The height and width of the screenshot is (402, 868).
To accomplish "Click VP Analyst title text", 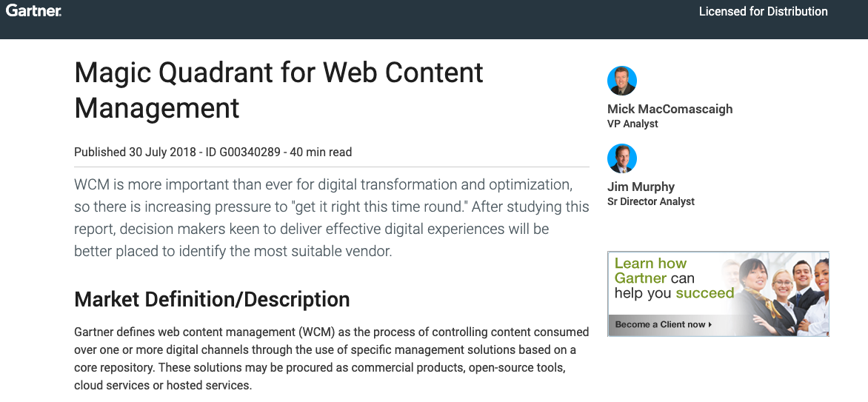I will (x=632, y=124).
